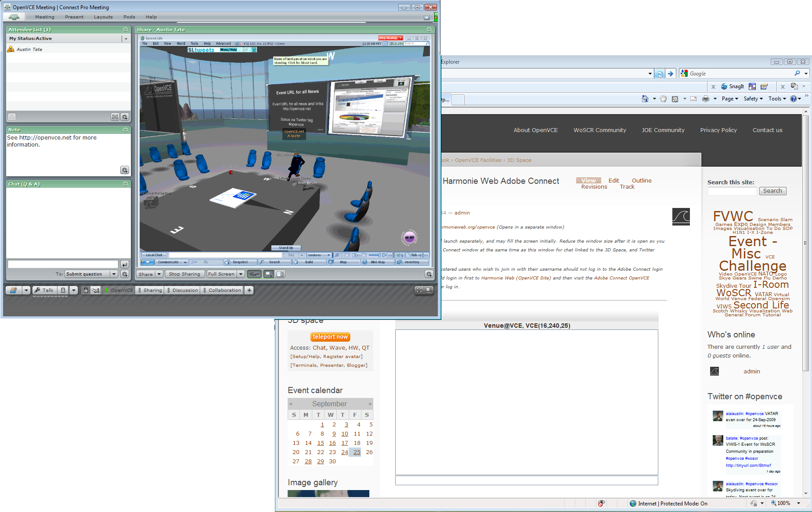Click the Share button in Share pod
The height and width of the screenshot is (512, 812).
tap(146, 274)
